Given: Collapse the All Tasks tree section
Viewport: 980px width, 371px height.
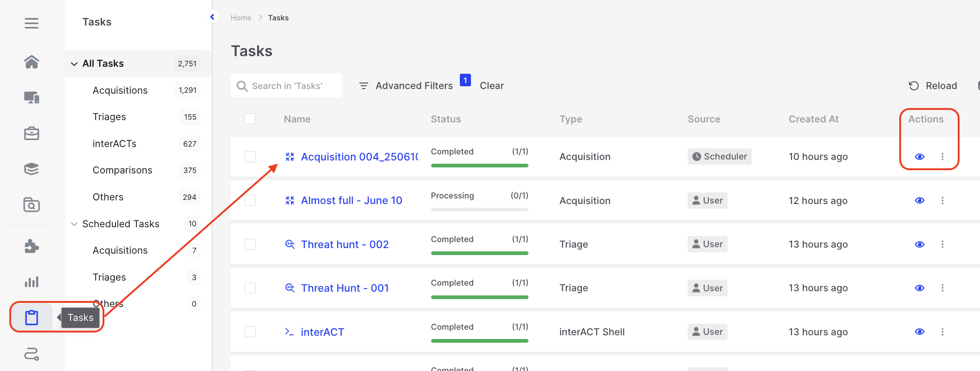Looking at the screenshot, I should tap(74, 64).
